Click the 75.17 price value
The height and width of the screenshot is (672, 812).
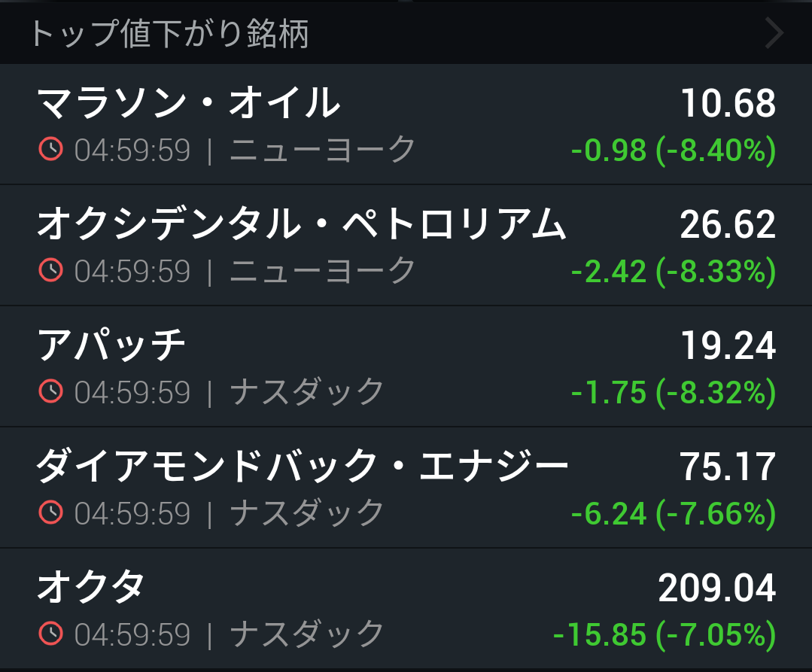point(728,467)
